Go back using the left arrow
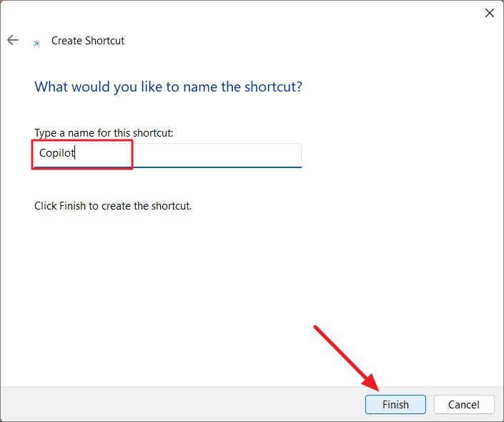504x422 pixels. click(13, 40)
